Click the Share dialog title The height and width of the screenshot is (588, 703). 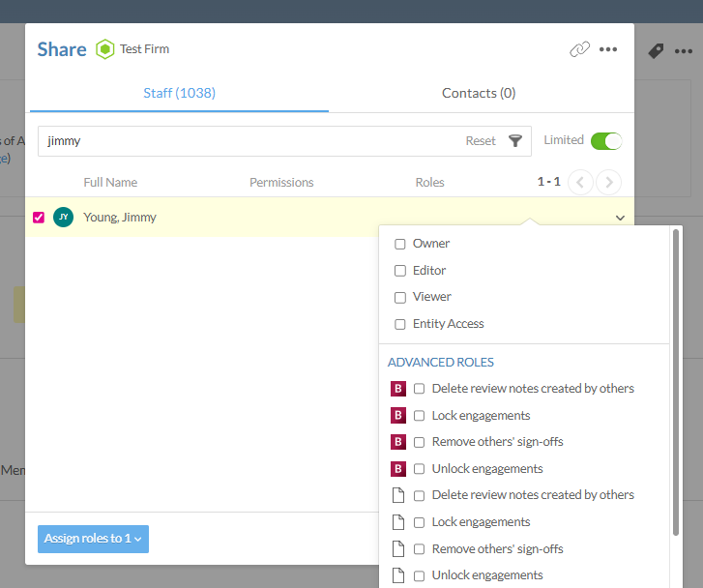coord(62,49)
